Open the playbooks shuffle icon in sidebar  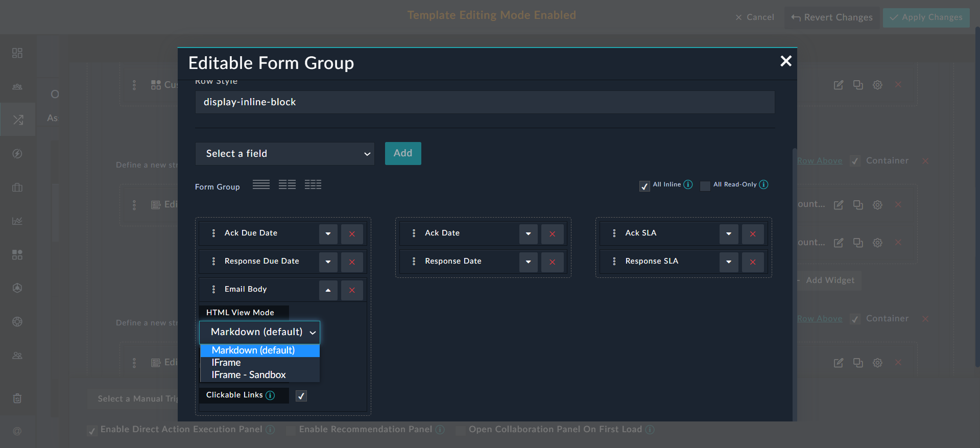[x=17, y=120]
